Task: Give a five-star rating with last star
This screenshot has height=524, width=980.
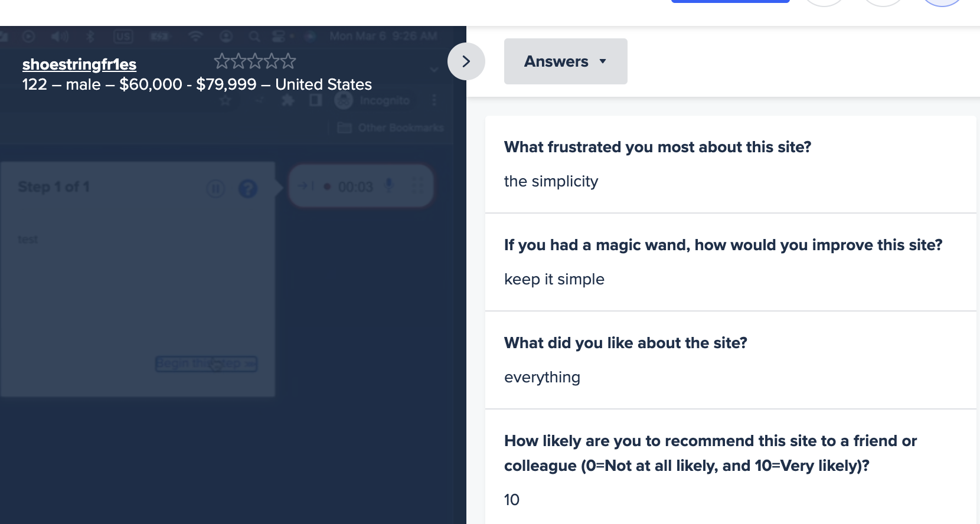Action: click(288, 61)
